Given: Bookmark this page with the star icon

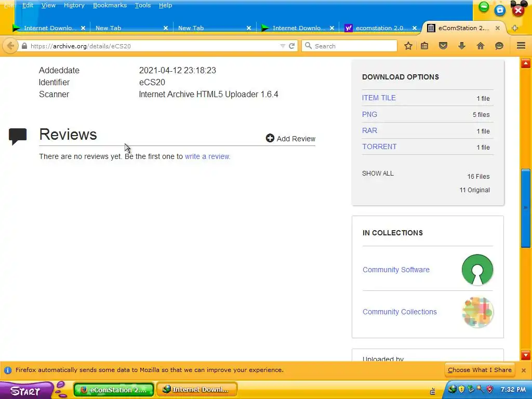Looking at the screenshot, I should pyautogui.click(x=408, y=46).
